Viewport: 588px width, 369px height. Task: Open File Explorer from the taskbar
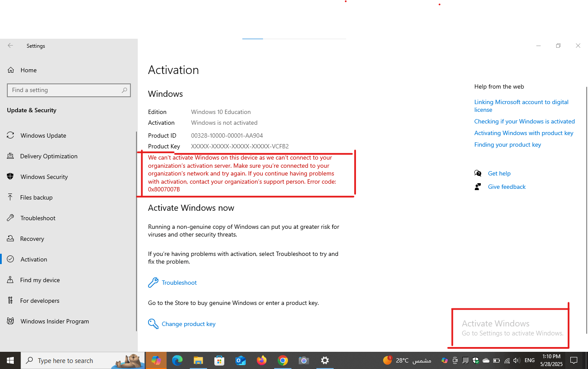point(198,360)
